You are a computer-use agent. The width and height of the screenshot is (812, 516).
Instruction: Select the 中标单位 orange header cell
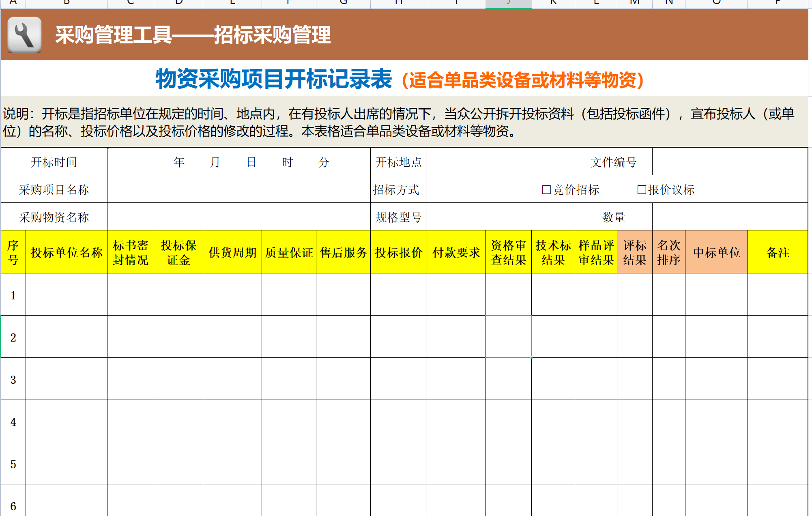click(x=716, y=252)
